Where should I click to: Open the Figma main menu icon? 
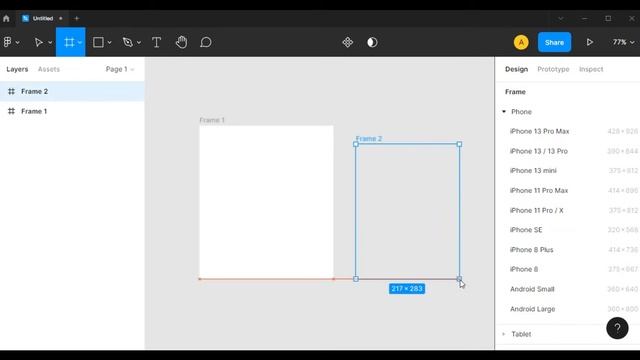7,42
